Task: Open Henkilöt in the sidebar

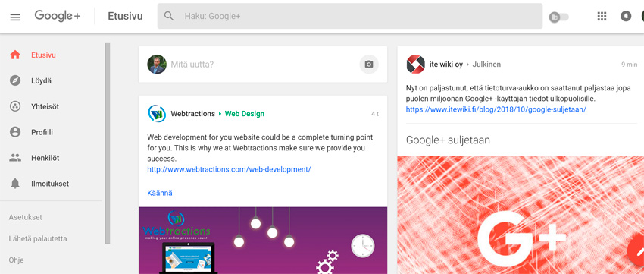Action: (x=45, y=158)
